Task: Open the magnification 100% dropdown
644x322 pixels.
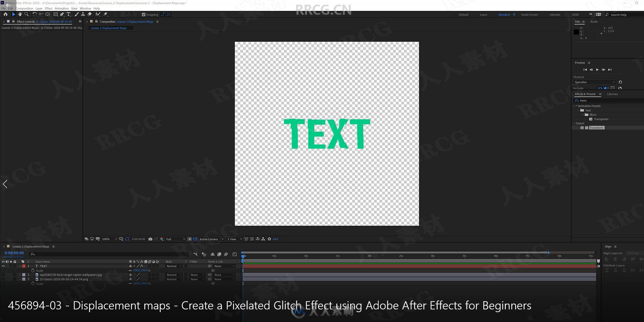Action: click(x=109, y=239)
